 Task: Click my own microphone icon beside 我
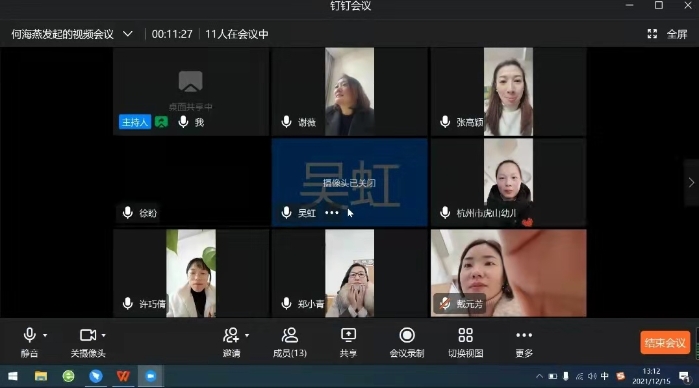point(183,121)
